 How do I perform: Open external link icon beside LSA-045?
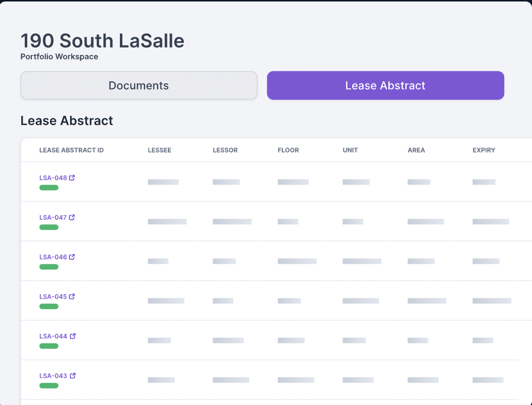(72, 297)
